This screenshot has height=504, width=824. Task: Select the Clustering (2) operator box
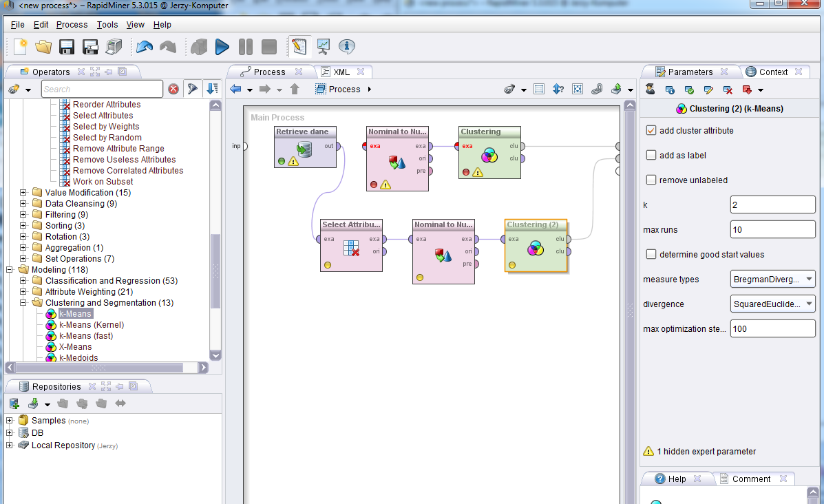[x=536, y=245]
